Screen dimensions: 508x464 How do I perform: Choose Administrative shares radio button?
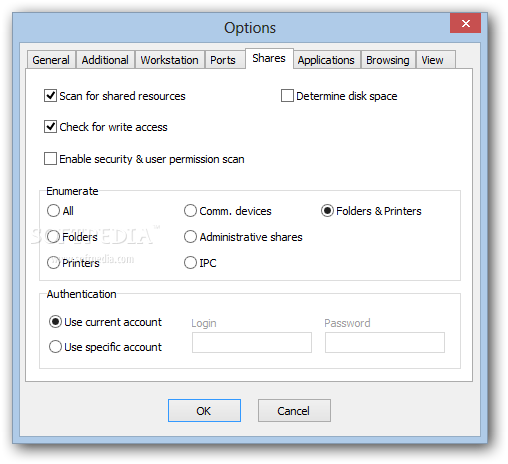[190, 237]
